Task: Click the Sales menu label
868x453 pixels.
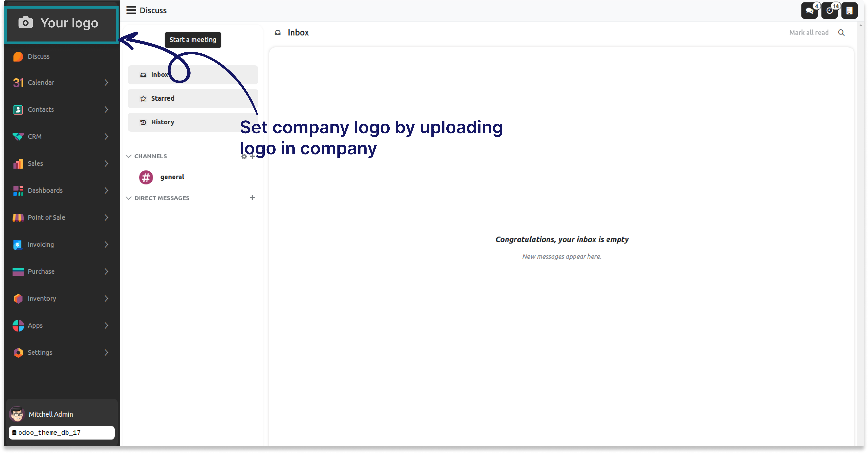Action: 35,164
